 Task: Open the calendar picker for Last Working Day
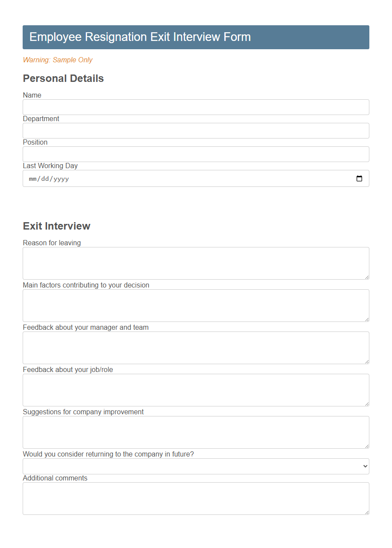coord(359,178)
